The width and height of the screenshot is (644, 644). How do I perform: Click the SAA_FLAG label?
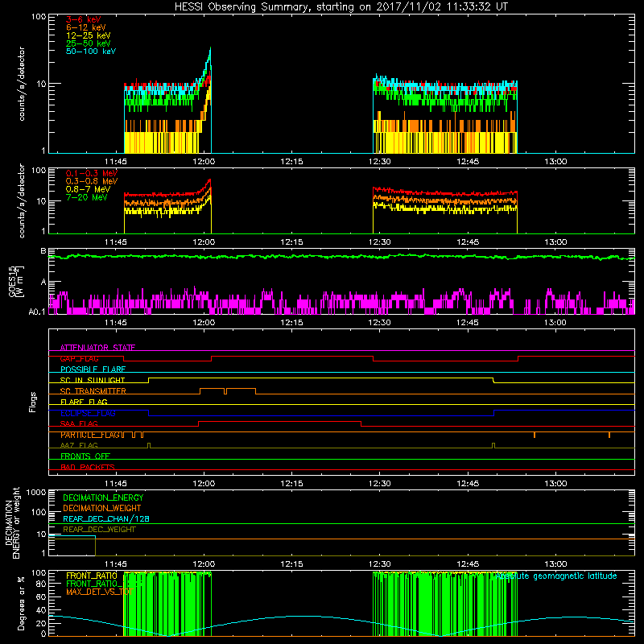tap(79, 423)
